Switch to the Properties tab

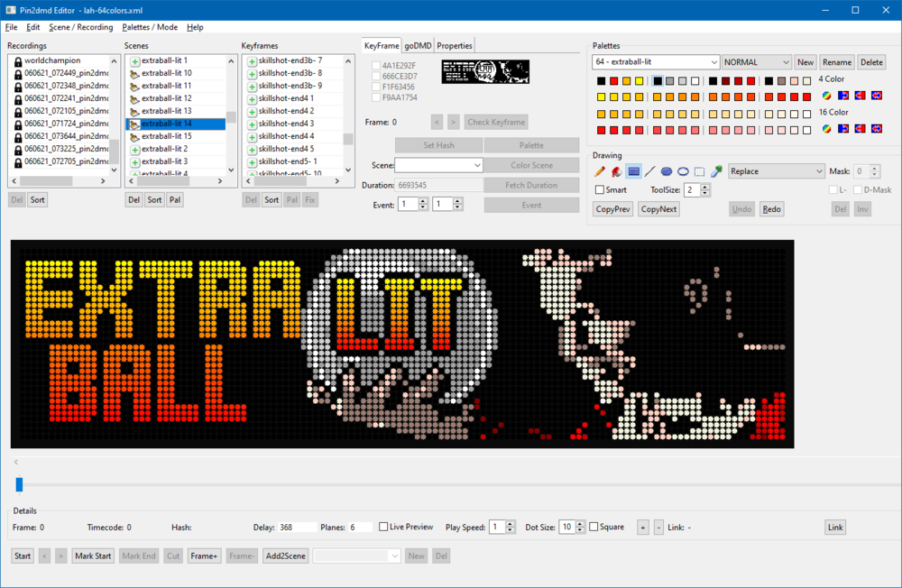[455, 45]
